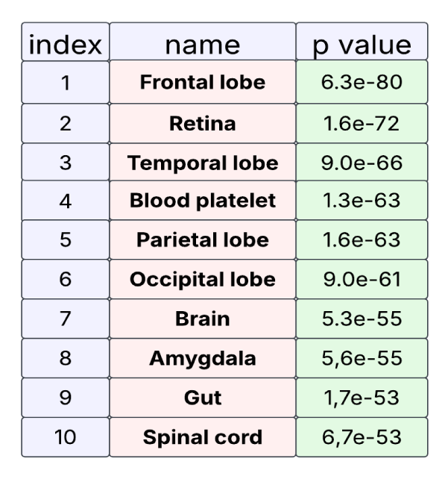Image resolution: width=448 pixels, height=479 pixels.
Task: Select the Temporal lobe cell
Action: tap(203, 163)
